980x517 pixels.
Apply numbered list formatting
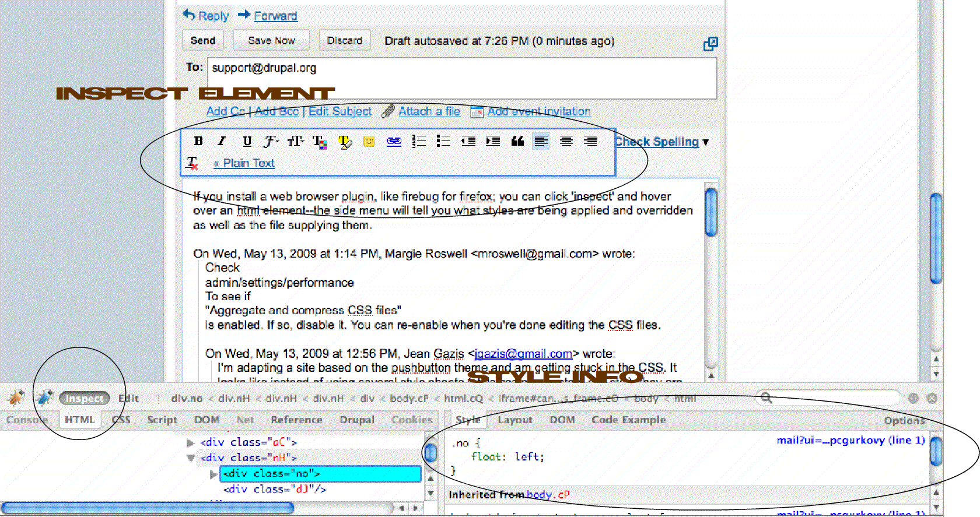pyautogui.click(x=418, y=141)
